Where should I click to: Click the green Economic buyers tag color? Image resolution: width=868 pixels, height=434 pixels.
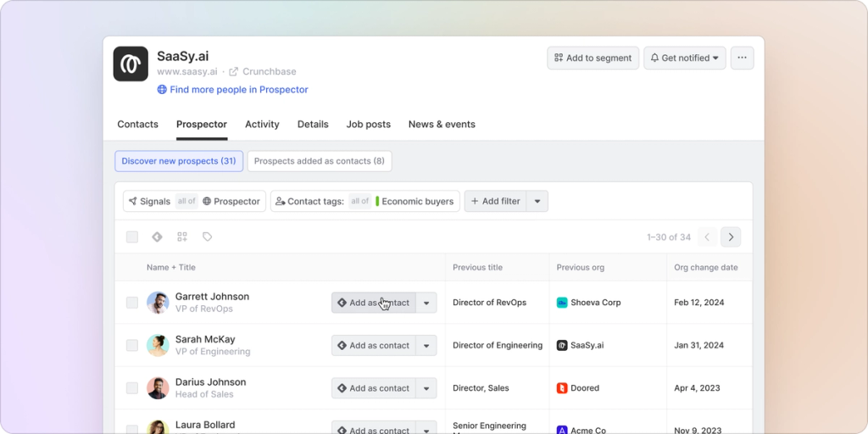377,202
